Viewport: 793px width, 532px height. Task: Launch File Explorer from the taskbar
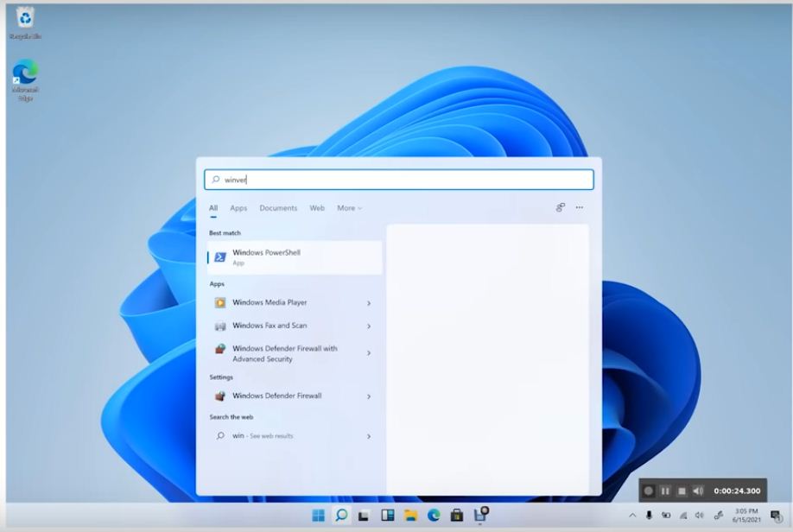tap(410, 516)
